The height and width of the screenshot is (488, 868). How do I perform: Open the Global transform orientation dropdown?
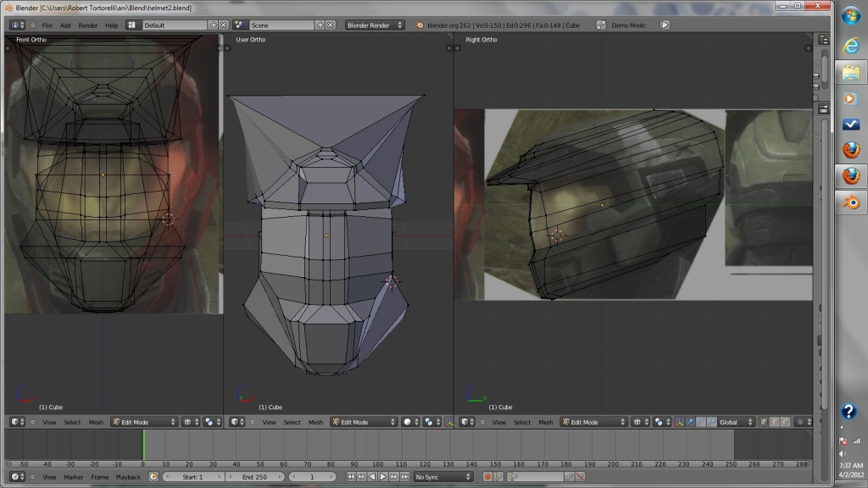click(736, 422)
